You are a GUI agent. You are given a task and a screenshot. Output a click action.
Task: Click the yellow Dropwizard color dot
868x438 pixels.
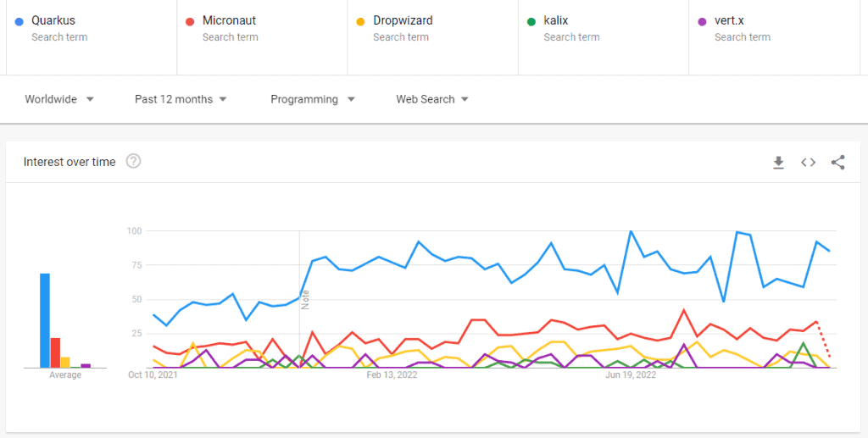click(x=360, y=20)
